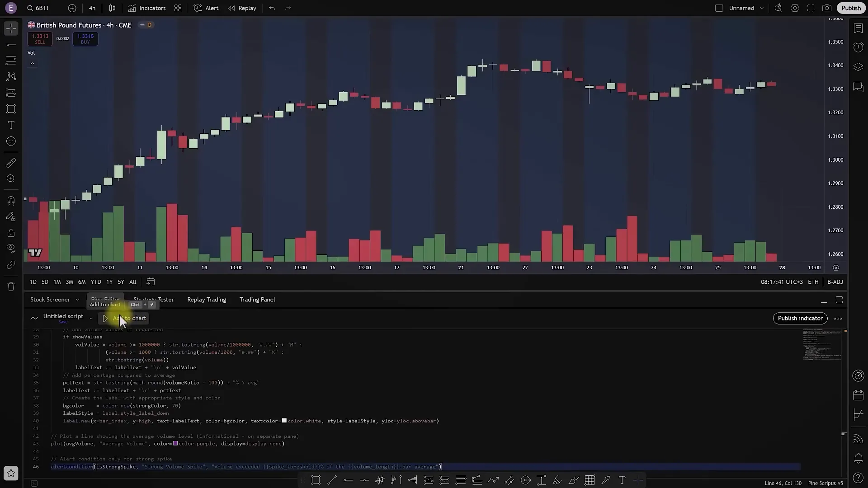The image size is (868, 488).
Task: Open the Untitled script dropdown arrow
Action: [x=91, y=319]
